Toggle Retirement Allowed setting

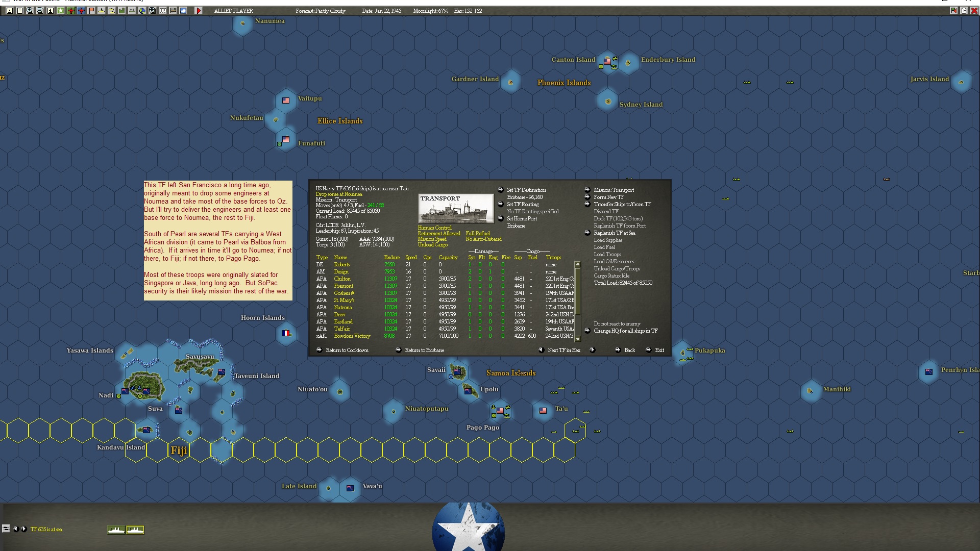tap(438, 234)
